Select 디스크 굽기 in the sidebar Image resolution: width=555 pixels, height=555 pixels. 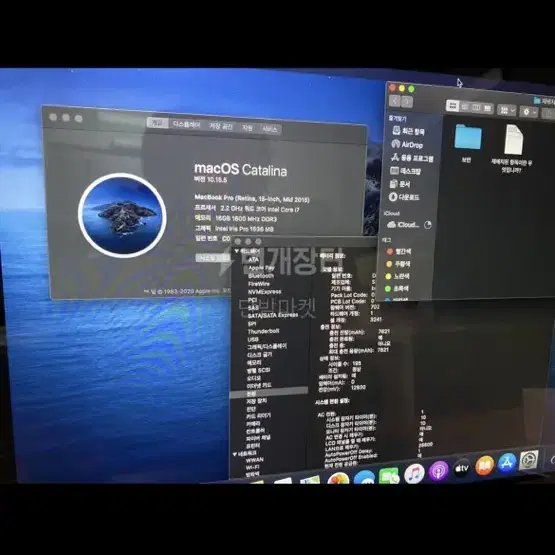click(259, 355)
